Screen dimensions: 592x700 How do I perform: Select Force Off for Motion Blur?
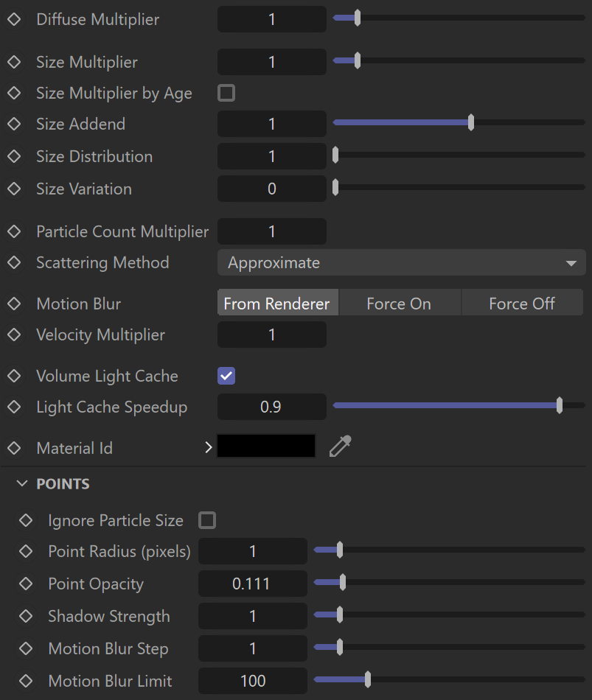click(522, 304)
